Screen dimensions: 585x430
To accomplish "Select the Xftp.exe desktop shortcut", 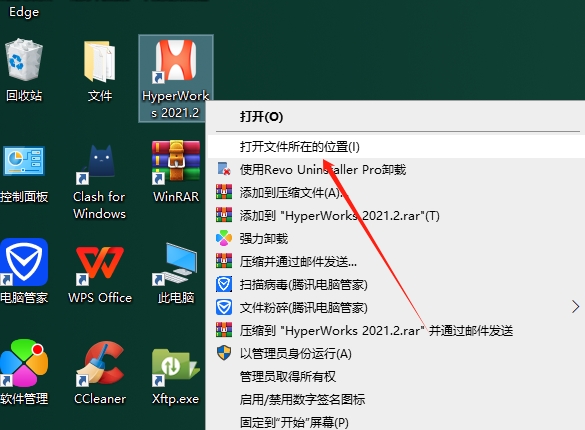I will (176, 376).
